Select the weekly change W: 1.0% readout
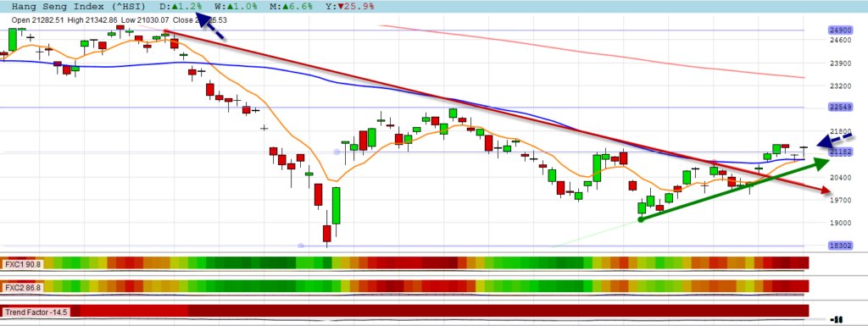 tap(236, 7)
